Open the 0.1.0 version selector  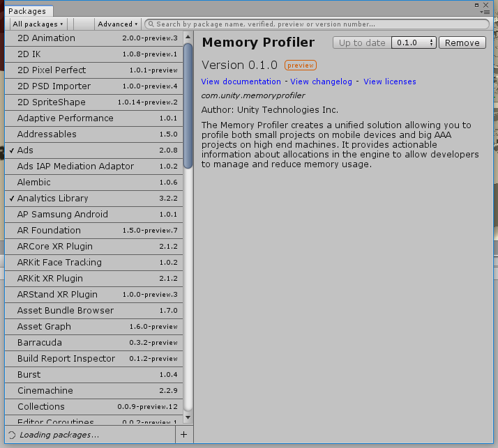click(x=414, y=43)
